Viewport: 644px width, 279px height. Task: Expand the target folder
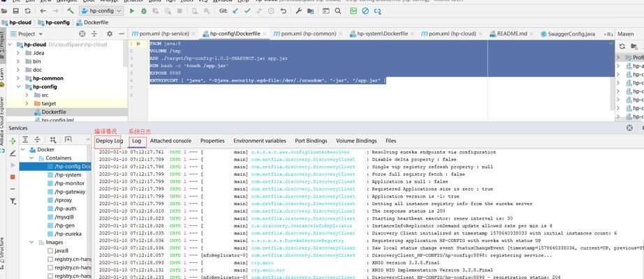point(27,103)
